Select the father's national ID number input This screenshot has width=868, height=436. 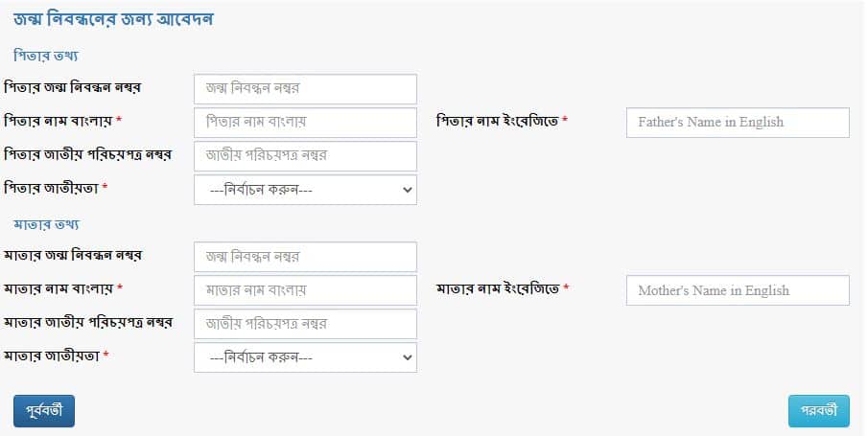tap(305, 156)
